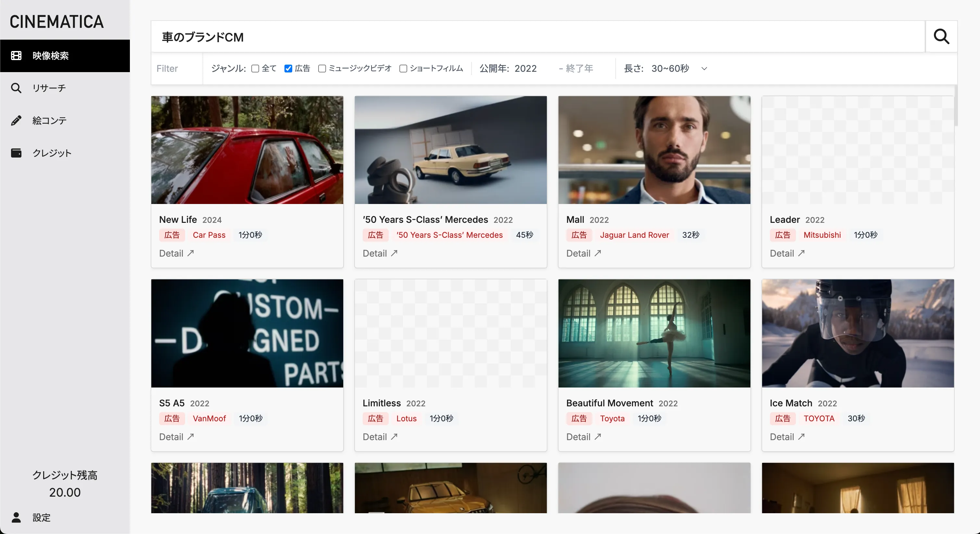Click the New Life title
The height and width of the screenshot is (534, 980).
(178, 220)
